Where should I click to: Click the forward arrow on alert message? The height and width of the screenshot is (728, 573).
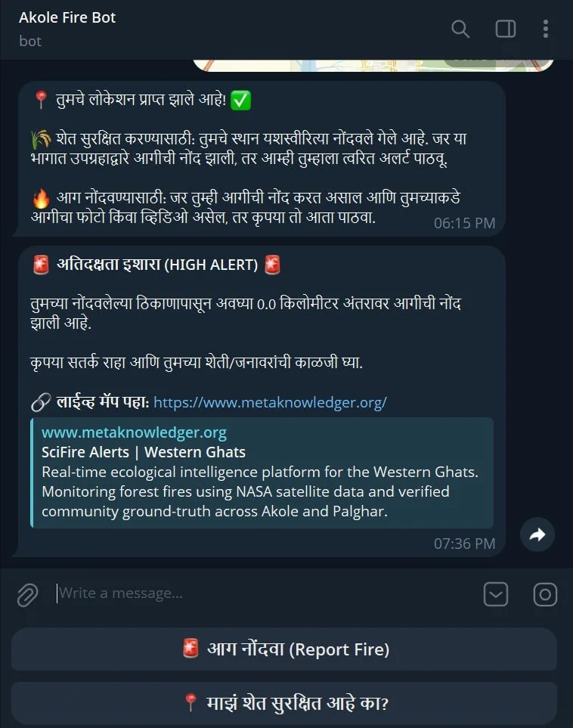coord(537,534)
